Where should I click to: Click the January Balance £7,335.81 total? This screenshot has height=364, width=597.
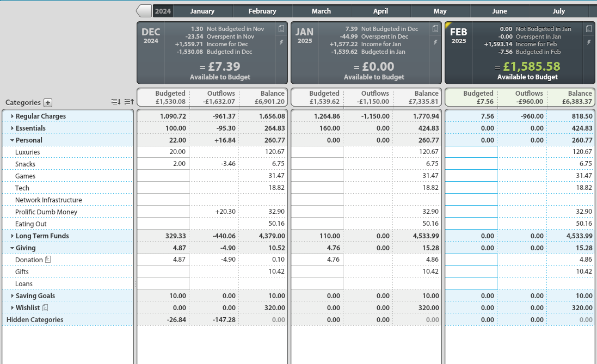click(x=423, y=102)
